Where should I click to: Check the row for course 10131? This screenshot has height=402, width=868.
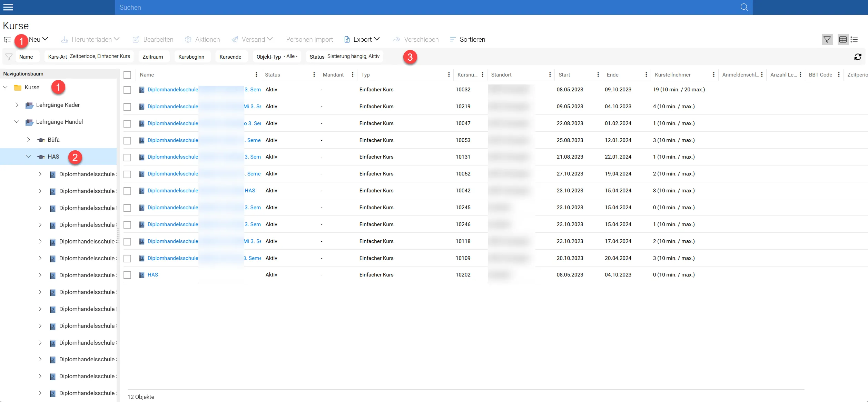click(x=127, y=158)
